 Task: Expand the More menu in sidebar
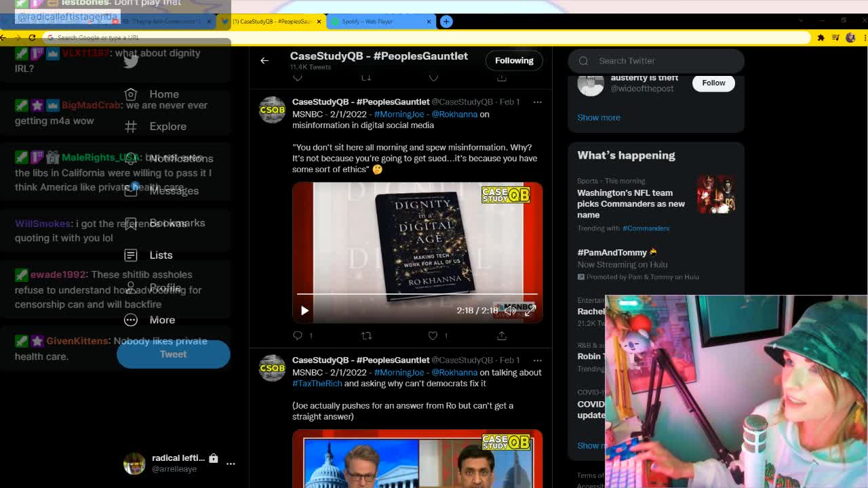pyautogui.click(x=151, y=320)
